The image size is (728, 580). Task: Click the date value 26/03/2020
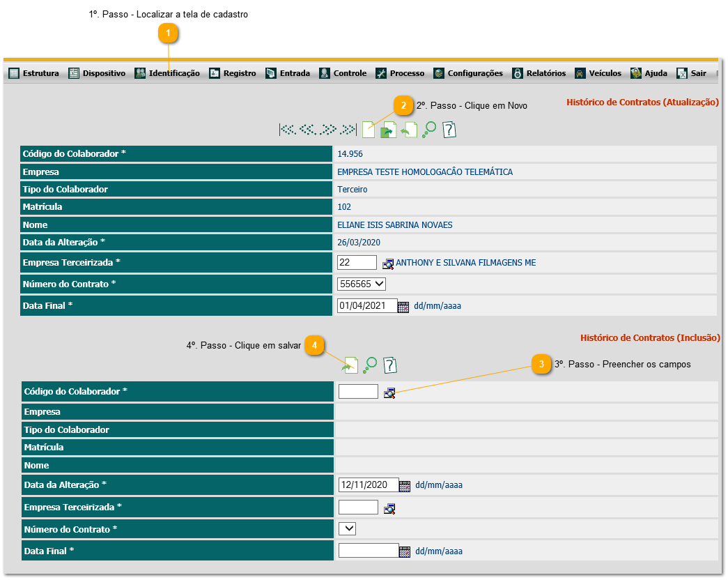[x=359, y=243]
